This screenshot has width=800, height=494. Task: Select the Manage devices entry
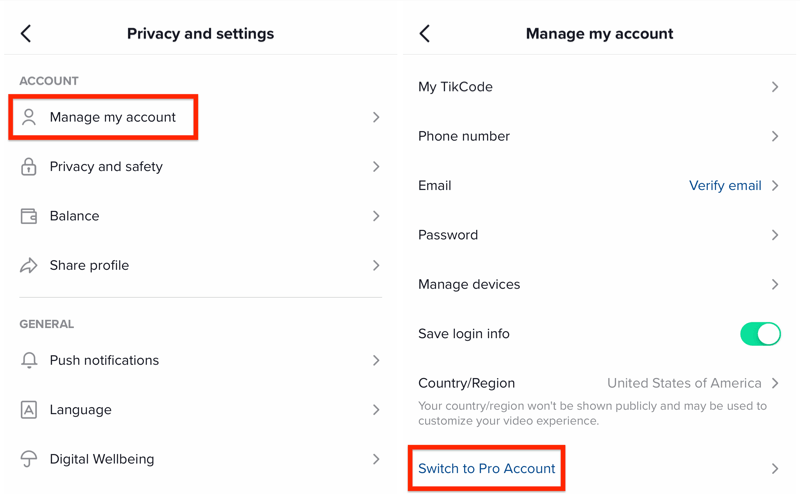[469, 285]
